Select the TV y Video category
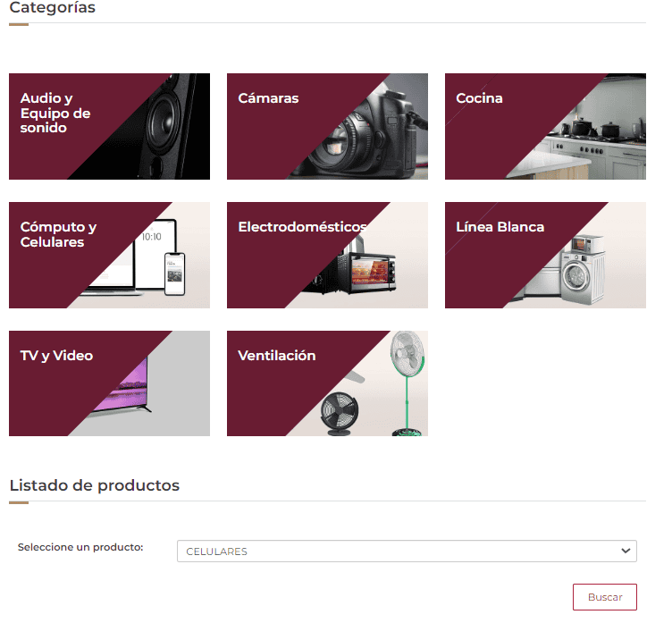672x623 pixels. tap(109, 383)
